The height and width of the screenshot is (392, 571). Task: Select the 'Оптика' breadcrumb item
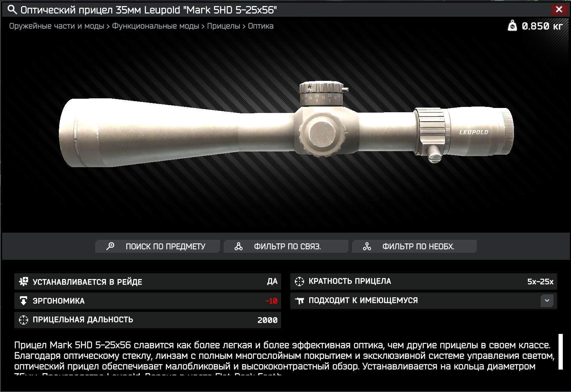[261, 26]
